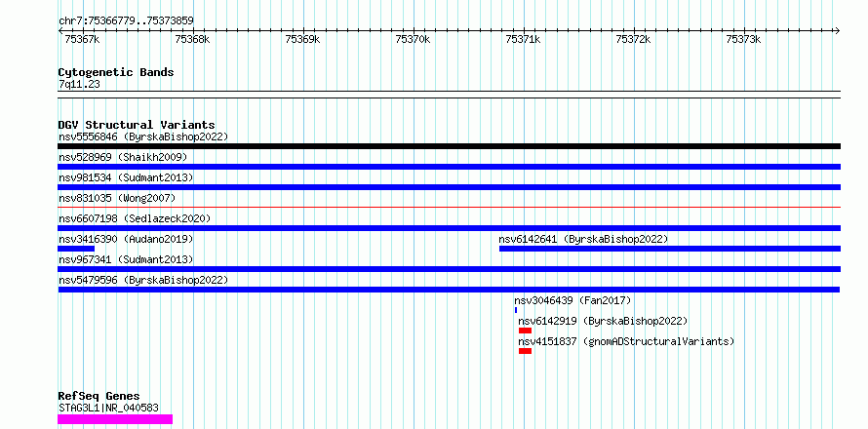Click the nsv5556846 black variant bar
This screenshot has width=868, height=429.
[x=449, y=146]
